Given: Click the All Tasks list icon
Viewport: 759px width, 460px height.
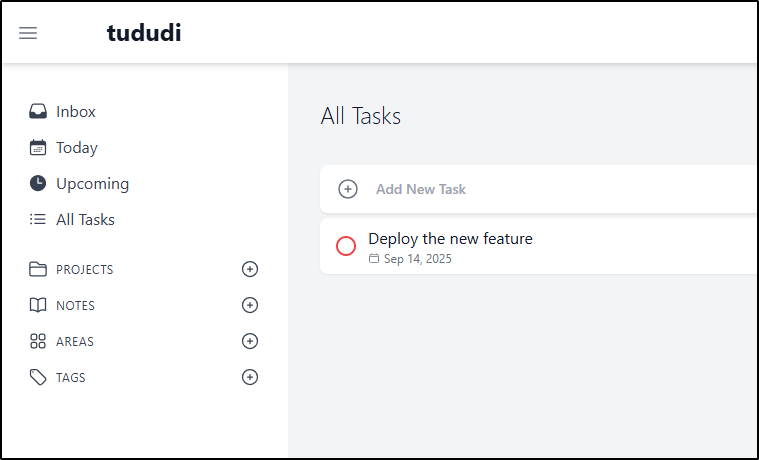Looking at the screenshot, I should pyautogui.click(x=38, y=219).
